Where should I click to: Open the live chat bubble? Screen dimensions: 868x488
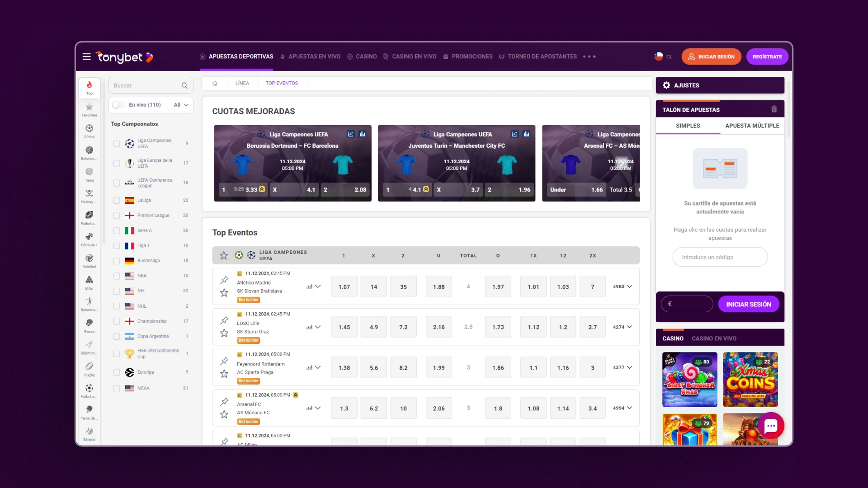pos(771,426)
